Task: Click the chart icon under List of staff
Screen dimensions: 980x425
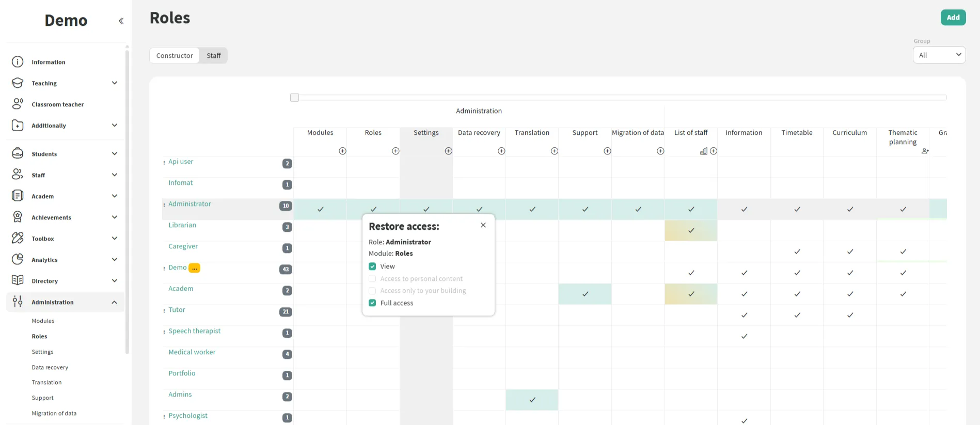Action: (703, 151)
